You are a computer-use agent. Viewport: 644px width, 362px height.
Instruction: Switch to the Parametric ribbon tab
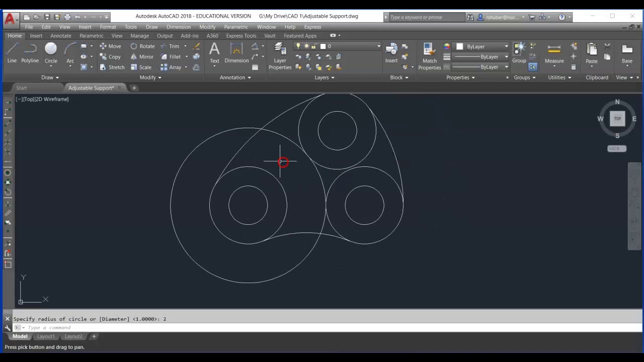click(92, 36)
